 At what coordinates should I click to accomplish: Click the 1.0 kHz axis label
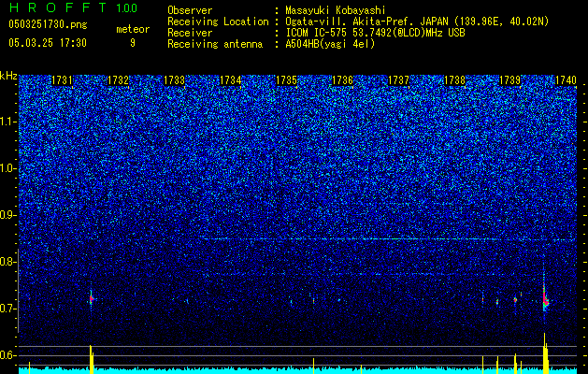[x=8, y=168]
